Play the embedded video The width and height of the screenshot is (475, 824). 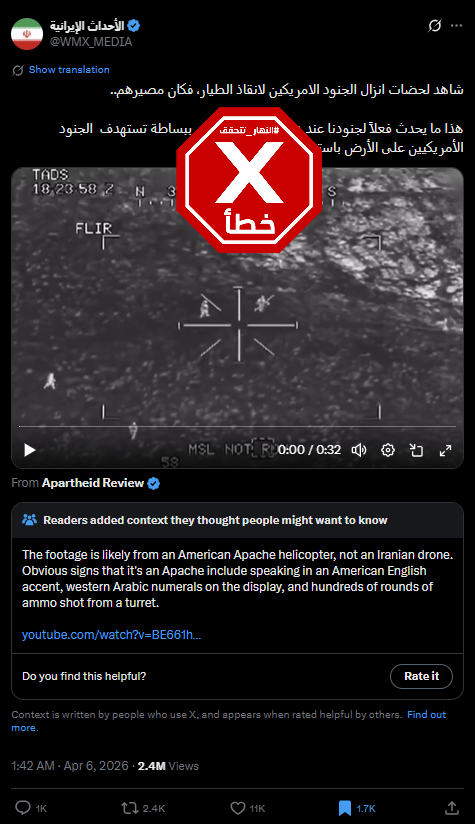(30, 450)
